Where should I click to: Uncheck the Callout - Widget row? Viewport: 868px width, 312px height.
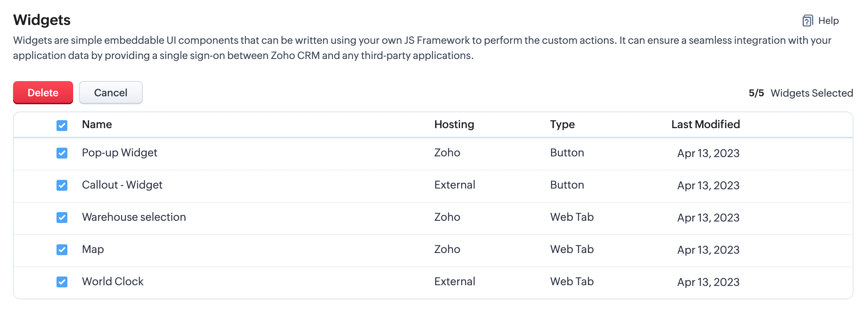62,185
